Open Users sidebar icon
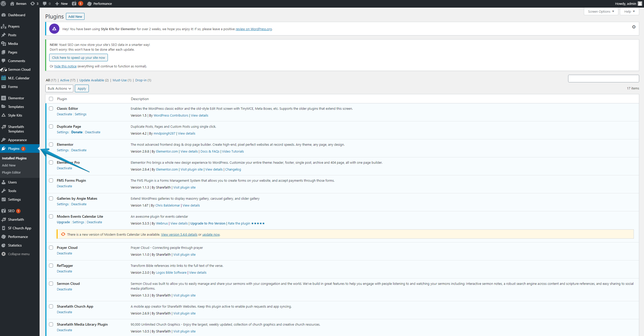The image size is (644, 336). coord(4,182)
